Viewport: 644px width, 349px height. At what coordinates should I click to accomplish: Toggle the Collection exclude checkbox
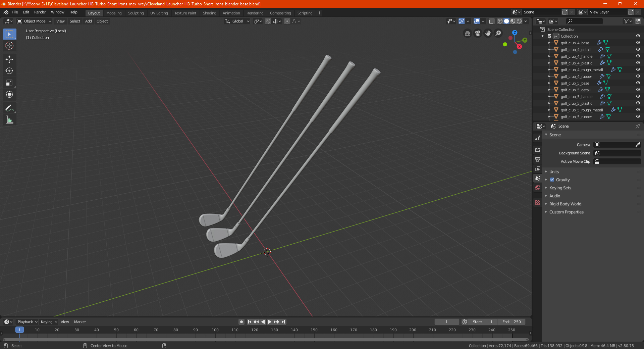[x=549, y=36]
